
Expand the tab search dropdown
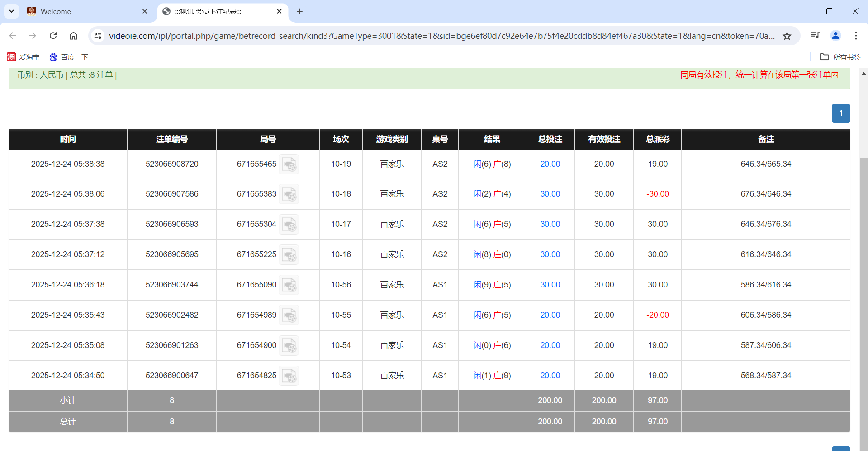11,11
